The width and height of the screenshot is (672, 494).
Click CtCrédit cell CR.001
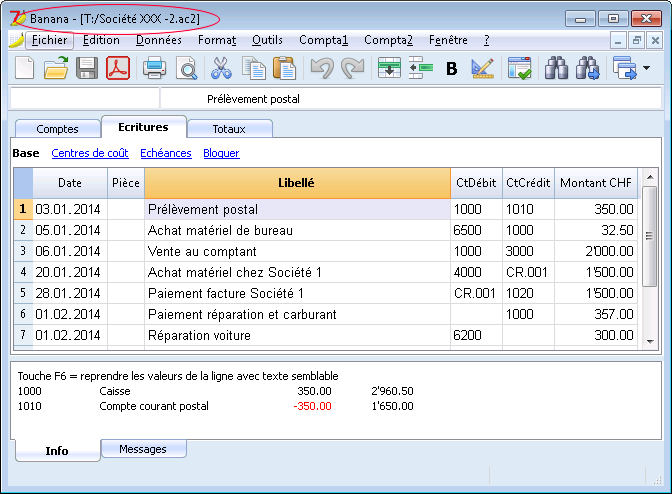[528, 272]
